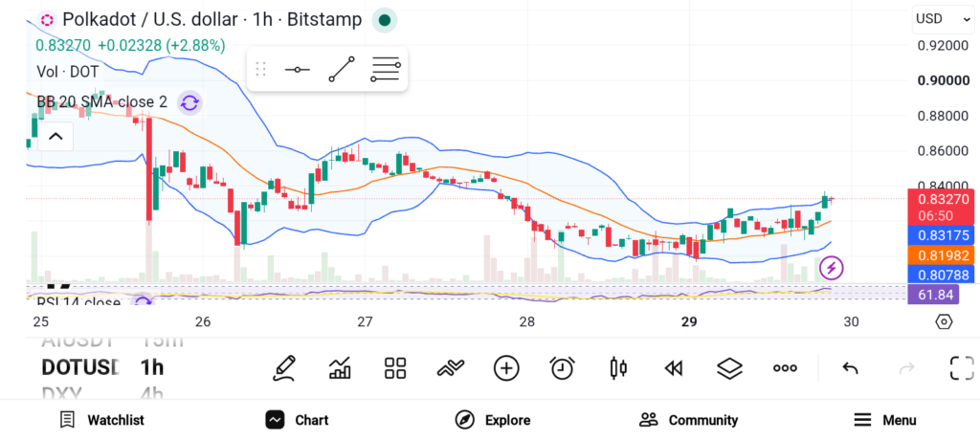Select the horizontal lines tool

(x=385, y=69)
